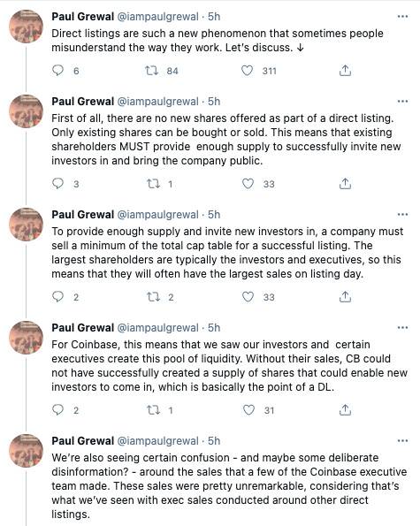This screenshot has width=420, height=526.
Task: Like the tweet with 311 likes
Action: (248, 71)
